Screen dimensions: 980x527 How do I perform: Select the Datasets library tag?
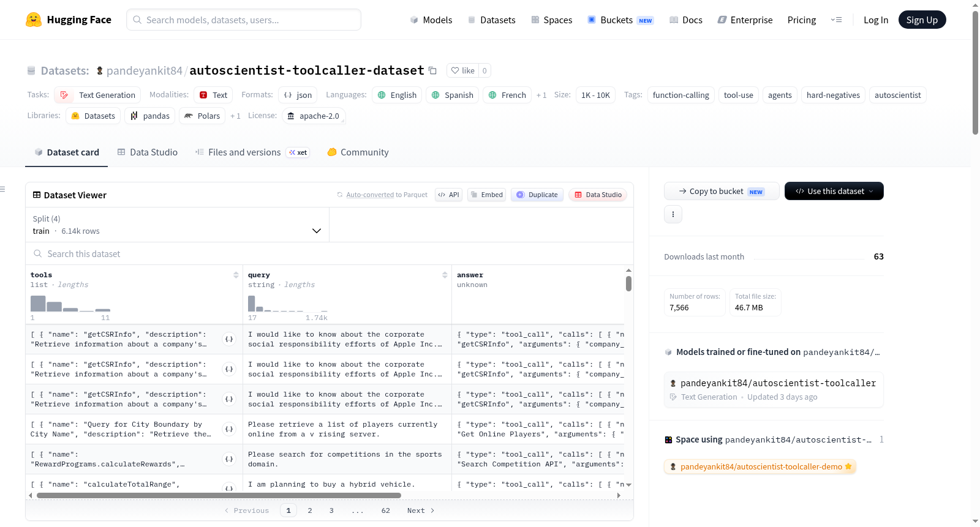[x=93, y=116]
